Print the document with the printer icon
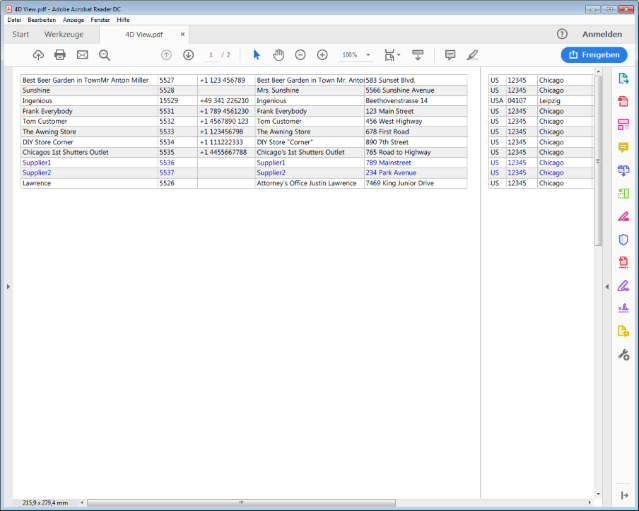The height and width of the screenshot is (511, 639). (x=60, y=55)
